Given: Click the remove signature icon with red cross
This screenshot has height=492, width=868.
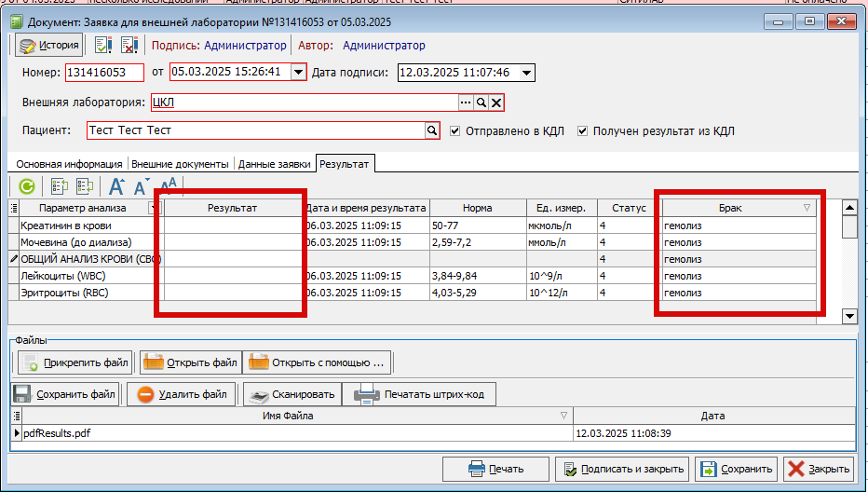Looking at the screenshot, I should [x=129, y=45].
